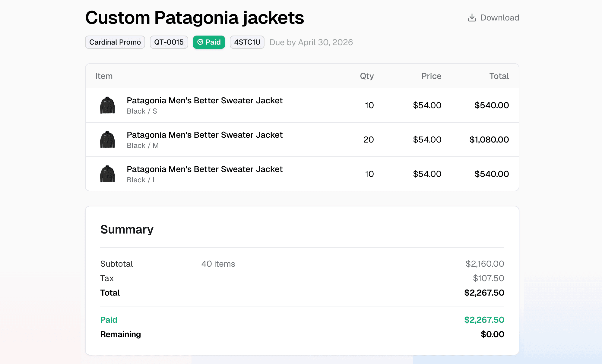The width and height of the screenshot is (602, 364).
Task: Collapse the Black L jacket row details
Action: (204, 169)
